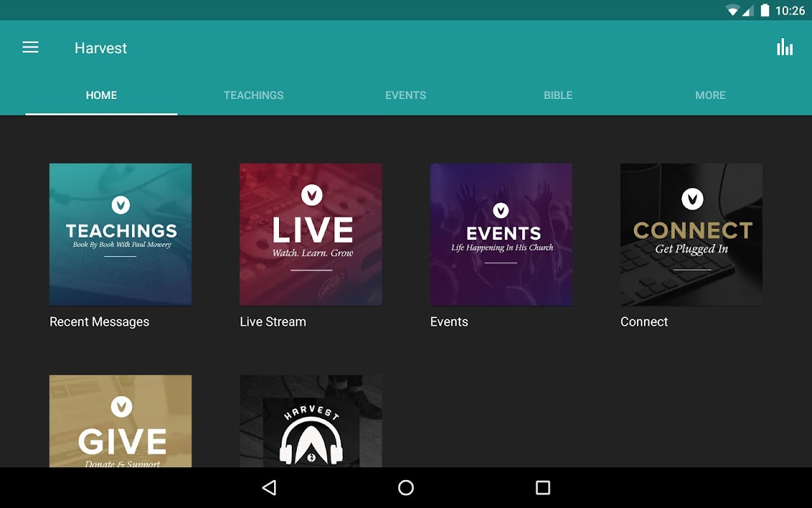Open the Teachings thumbnail tile
The height and width of the screenshot is (508, 812).
121,234
